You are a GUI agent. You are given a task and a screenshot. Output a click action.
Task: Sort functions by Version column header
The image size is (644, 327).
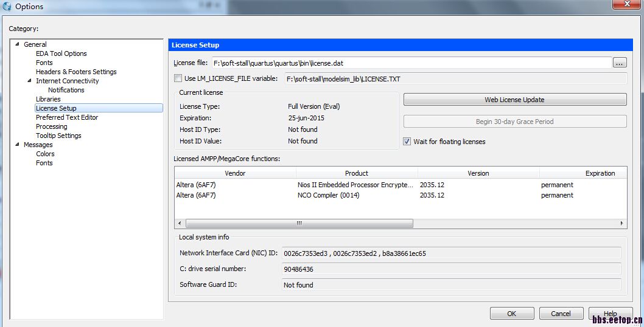(478, 173)
